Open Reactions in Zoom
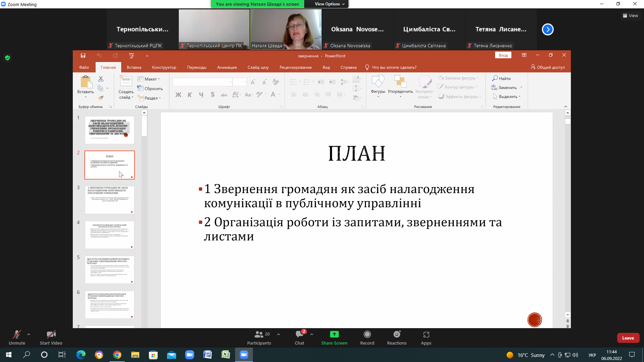The height and width of the screenshot is (362, 644). click(x=397, y=338)
